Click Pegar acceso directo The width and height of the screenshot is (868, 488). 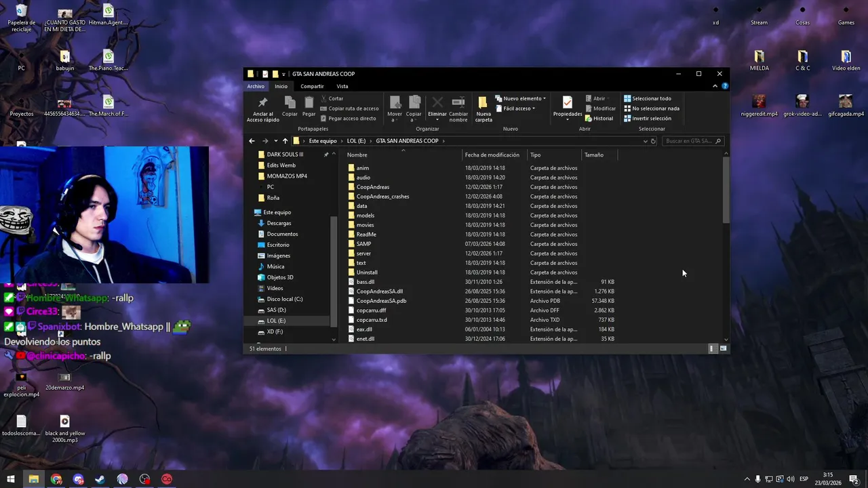click(348, 119)
